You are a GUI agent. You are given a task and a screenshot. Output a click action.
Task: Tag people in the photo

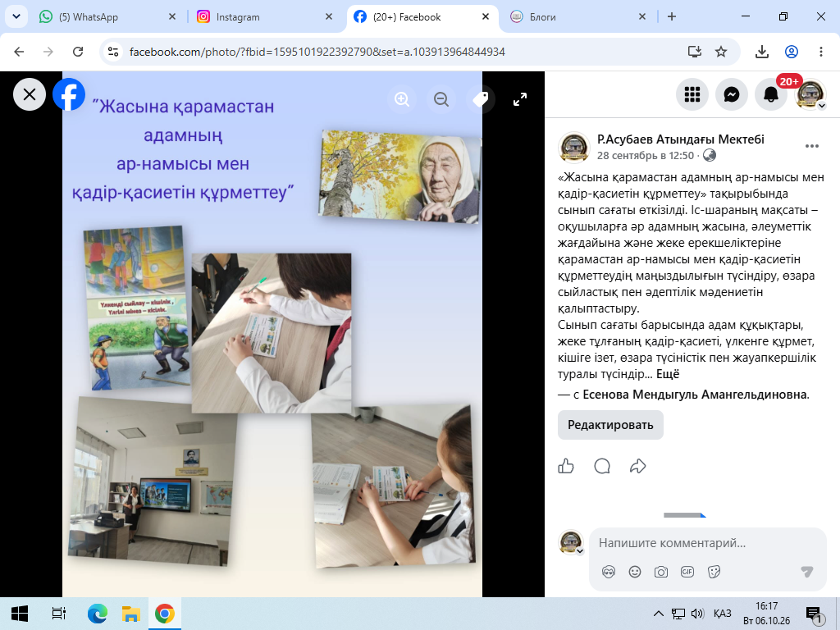click(x=480, y=99)
